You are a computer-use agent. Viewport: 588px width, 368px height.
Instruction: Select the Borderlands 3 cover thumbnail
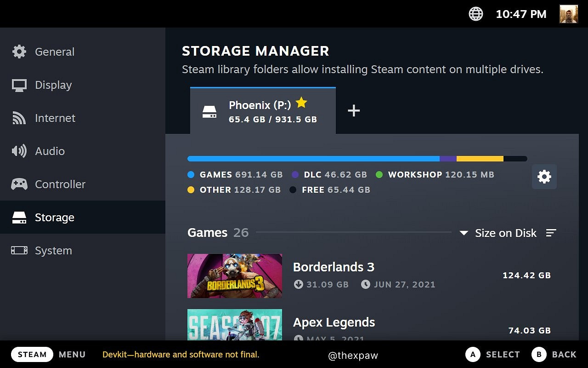point(234,276)
